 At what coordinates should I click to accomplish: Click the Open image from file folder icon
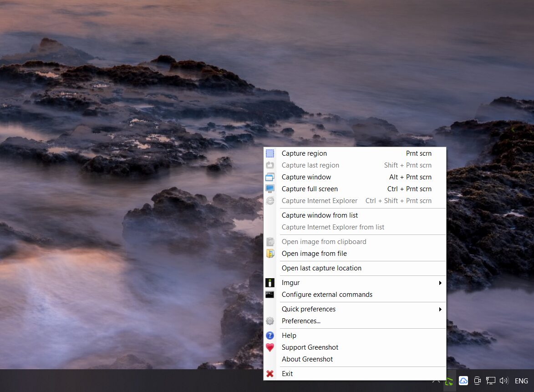(270, 254)
